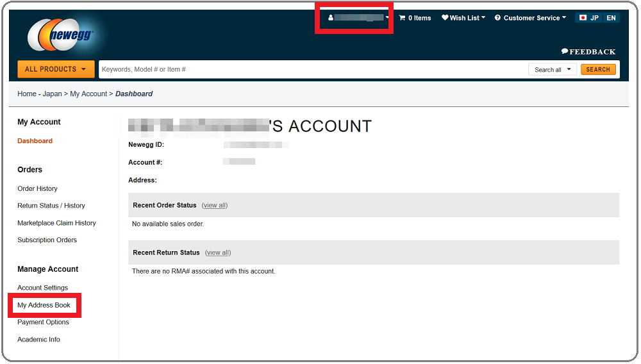Open Payment Options
This screenshot has width=641, height=364.
pos(43,322)
